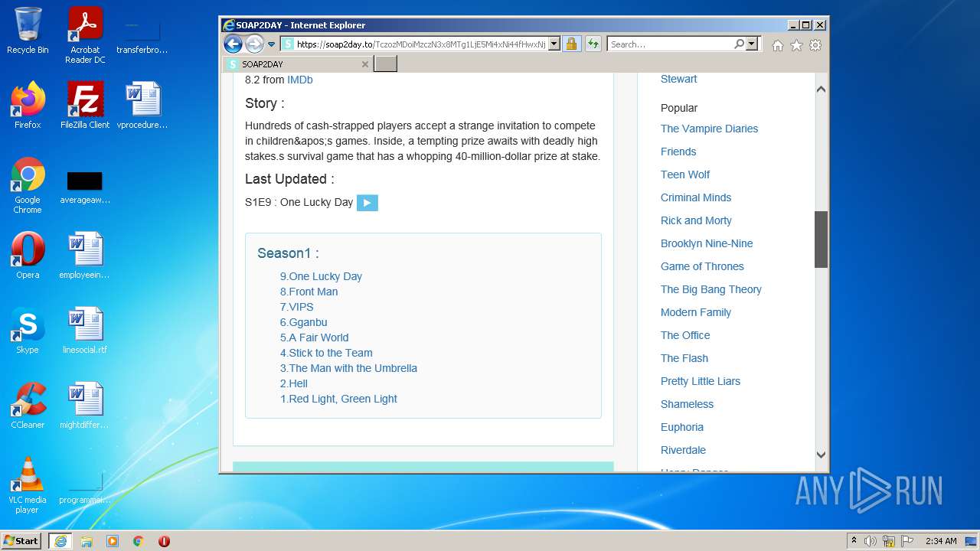980x551 pixels.
Task: Open Riverdale link
Action: click(683, 450)
